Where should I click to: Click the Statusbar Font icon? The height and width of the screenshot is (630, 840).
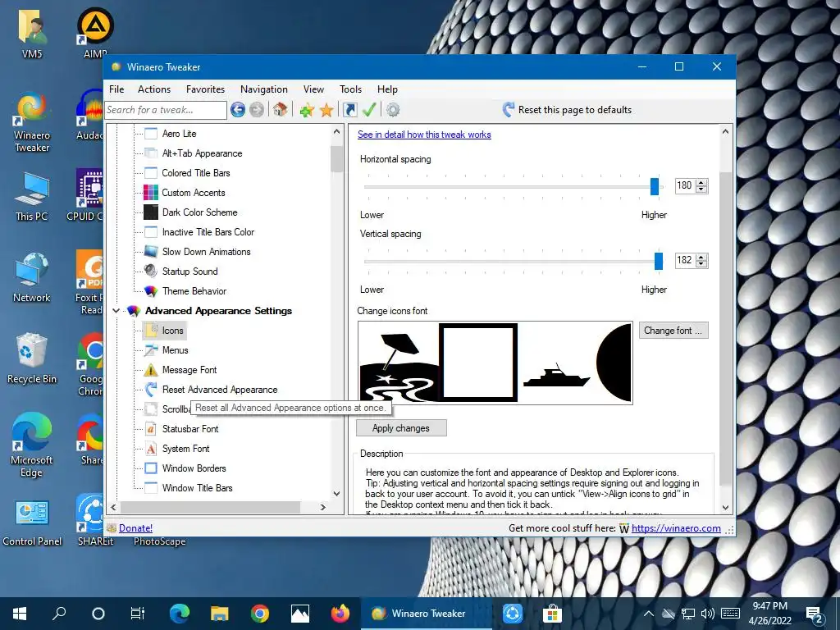tap(151, 429)
